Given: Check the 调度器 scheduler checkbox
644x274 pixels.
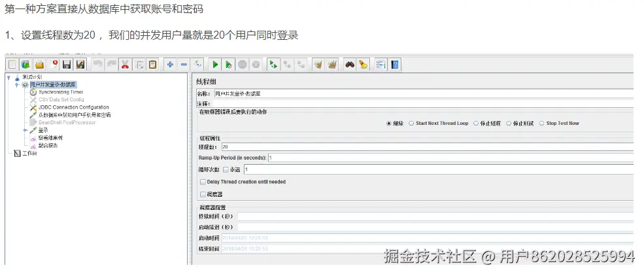Looking at the screenshot, I should click(x=203, y=194).
